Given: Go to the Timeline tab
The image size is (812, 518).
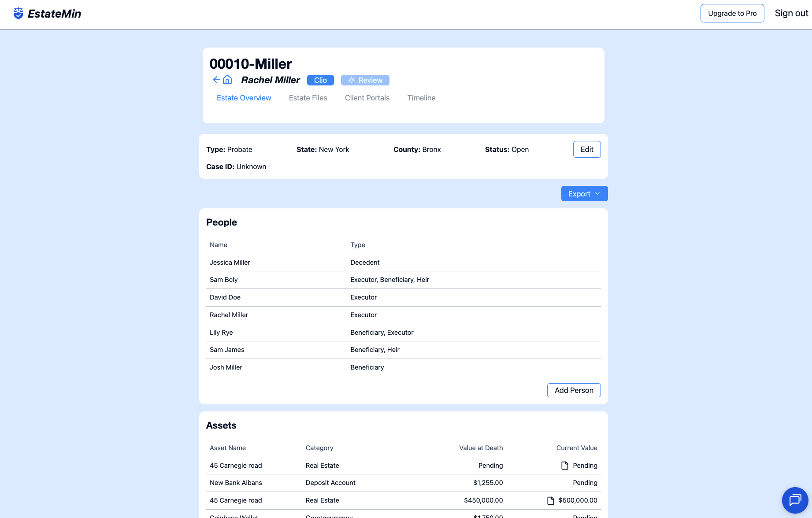Looking at the screenshot, I should (421, 98).
